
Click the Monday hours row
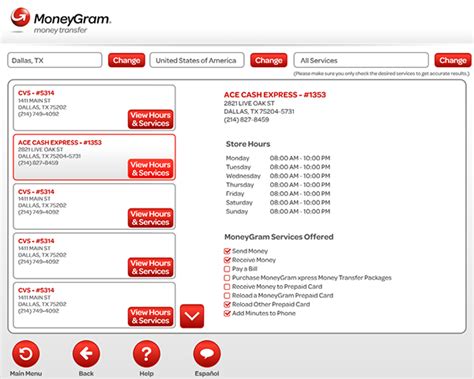click(278, 158)
